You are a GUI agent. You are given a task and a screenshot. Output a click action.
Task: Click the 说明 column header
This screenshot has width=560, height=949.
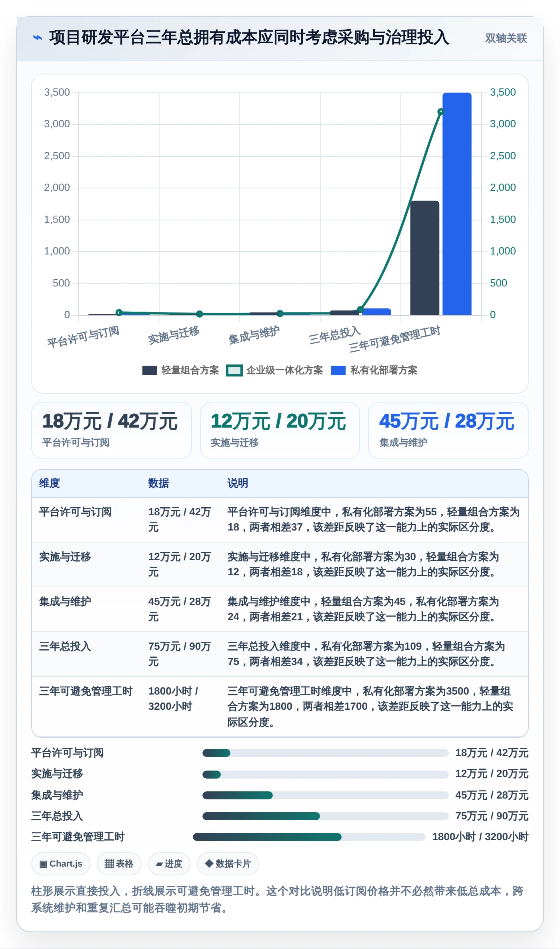pyautogui.click(x=238, y=483)
